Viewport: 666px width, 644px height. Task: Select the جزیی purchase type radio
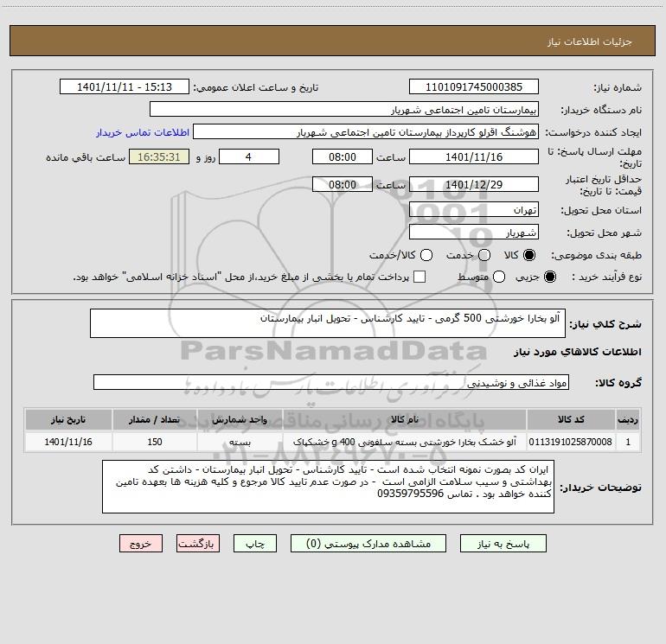click(x=549, y=277)
